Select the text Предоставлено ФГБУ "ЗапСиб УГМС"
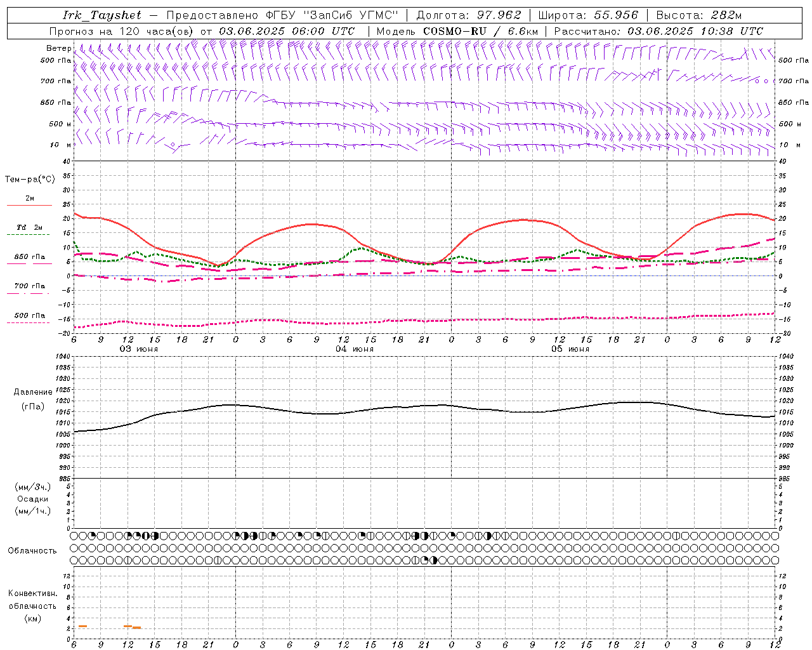Viewport: 812px width, 650px height. tap(282, 15)
